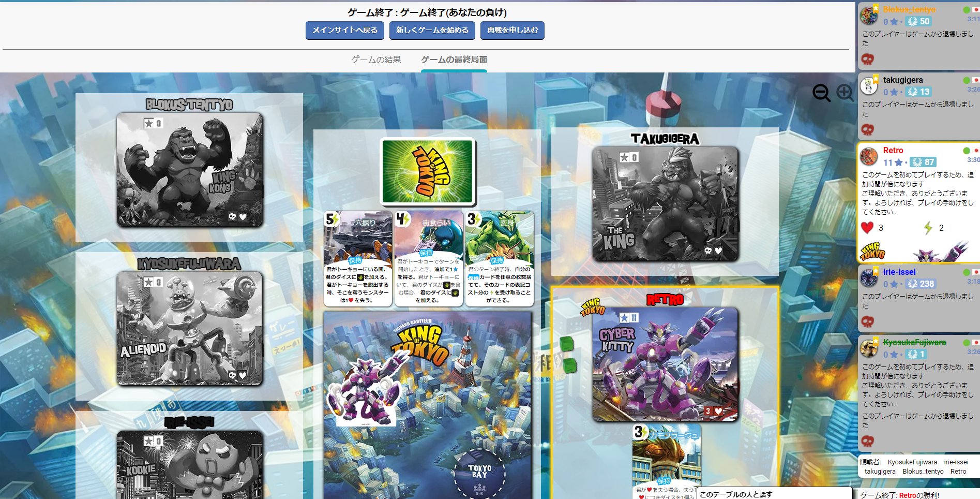This screenshot has height=499, width=980.
Task: Open Blokus_tentyo player profile name
Action: [909, 9]
